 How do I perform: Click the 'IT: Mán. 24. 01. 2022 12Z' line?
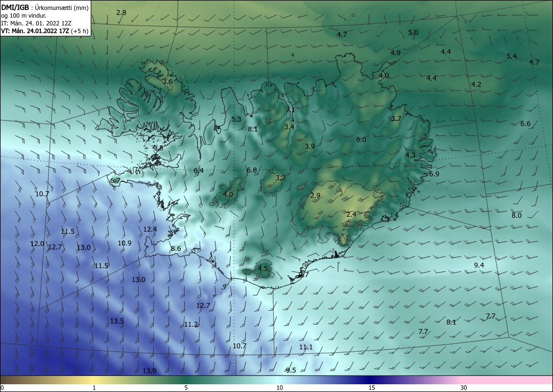tap(36, 23)
